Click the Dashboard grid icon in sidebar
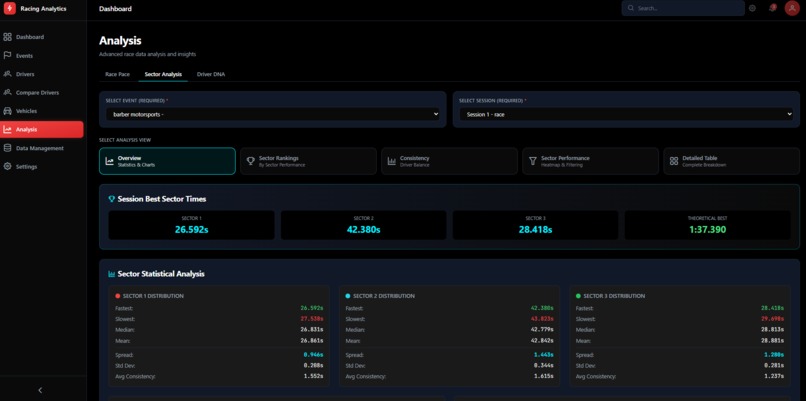806x401 pixels. click(7, 37)
